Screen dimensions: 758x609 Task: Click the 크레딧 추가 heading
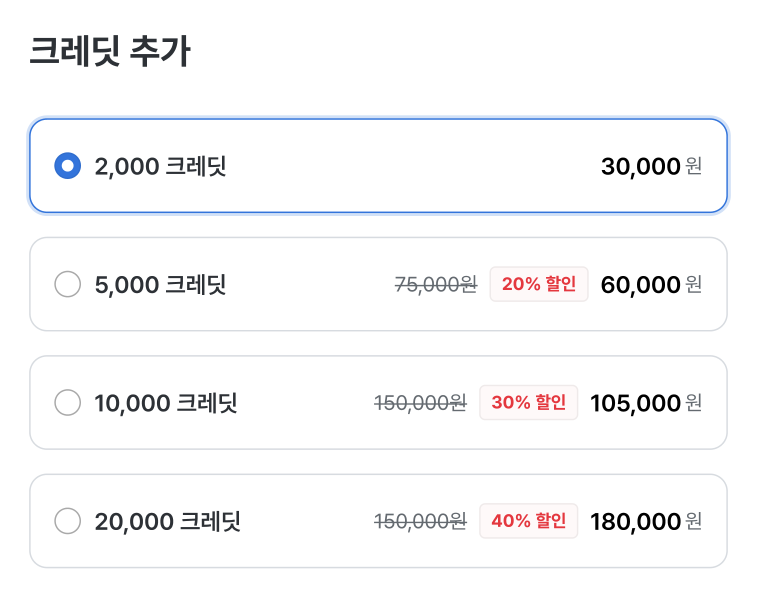[x=110, y=51]
